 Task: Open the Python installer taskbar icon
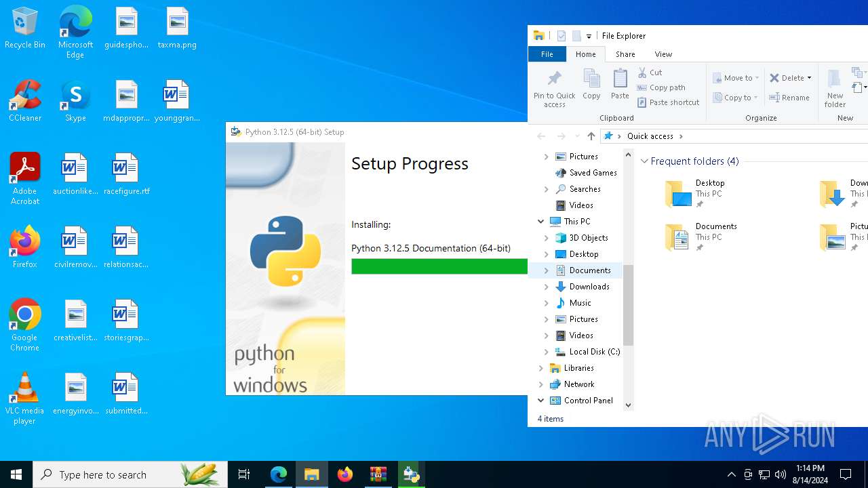(412, 474)
